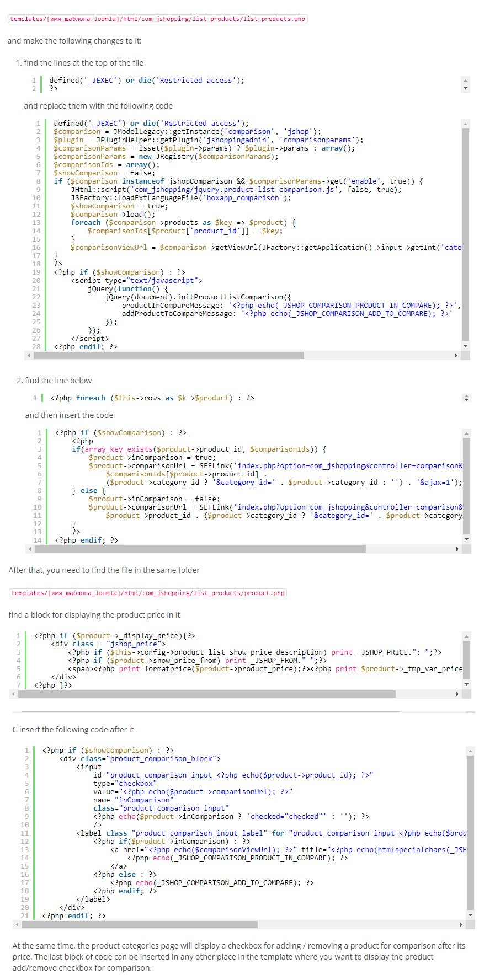The height and width of the screenshot is (980, 479).
Task: Click the left arrow of the 28-line code block's horizontal scrollbar
Action: [x=29, y=356]
